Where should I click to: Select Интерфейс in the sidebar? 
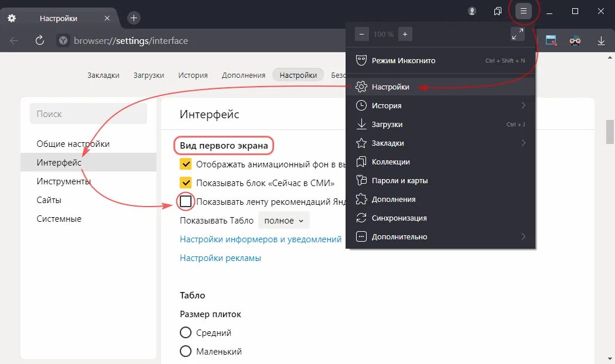coord(88,162)
